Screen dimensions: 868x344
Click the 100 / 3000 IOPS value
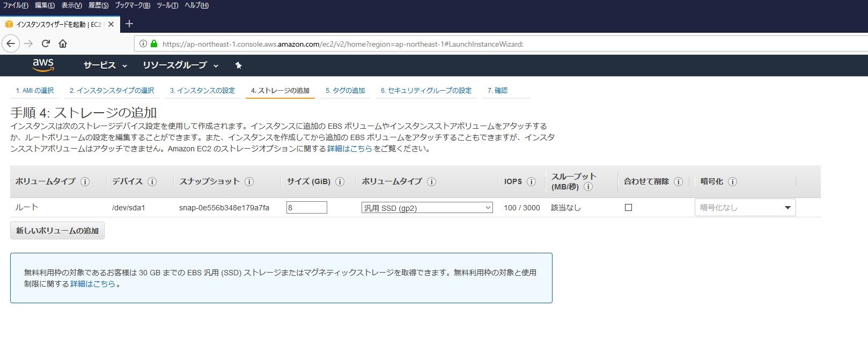click(522, 208)
